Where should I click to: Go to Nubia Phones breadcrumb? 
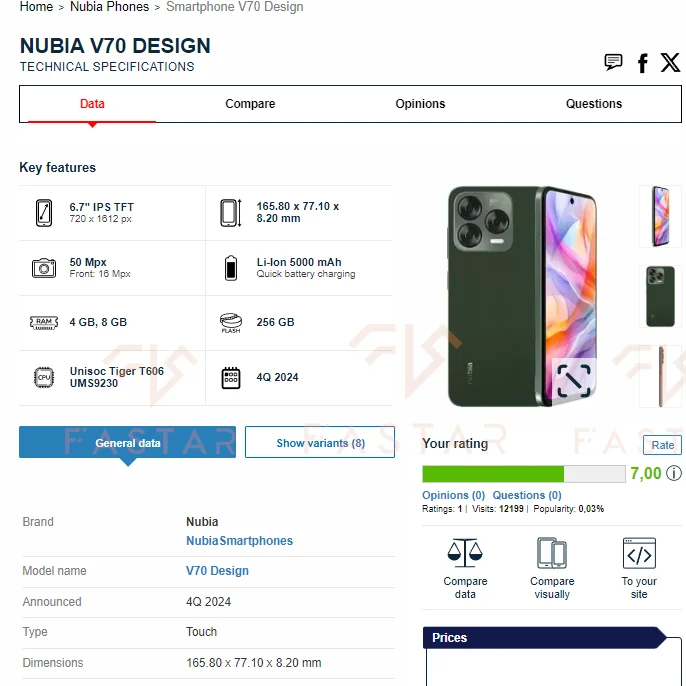[x=109, y=7]
